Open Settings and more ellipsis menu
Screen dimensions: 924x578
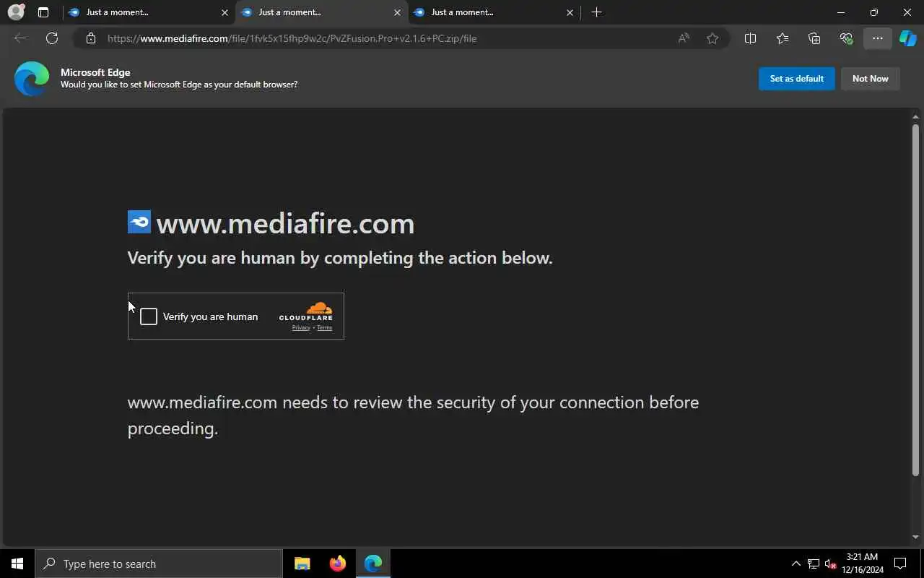(878, 38)
